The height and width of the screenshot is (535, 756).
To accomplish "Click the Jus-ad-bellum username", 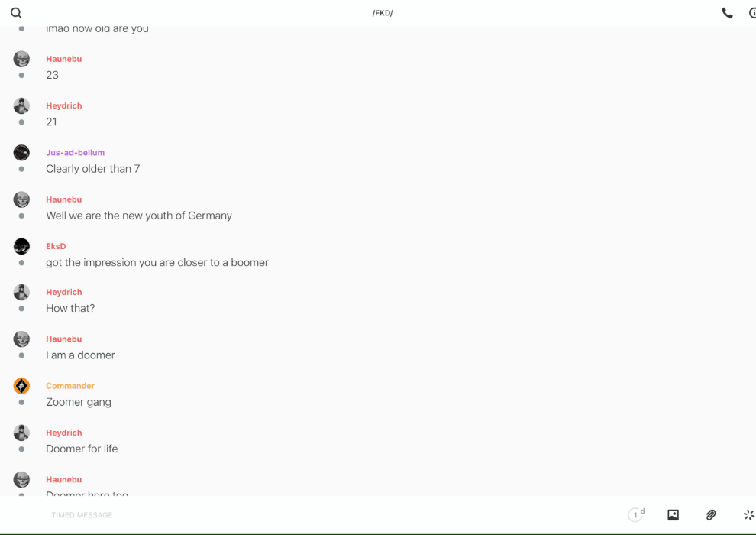I will (x=75, y=152).
